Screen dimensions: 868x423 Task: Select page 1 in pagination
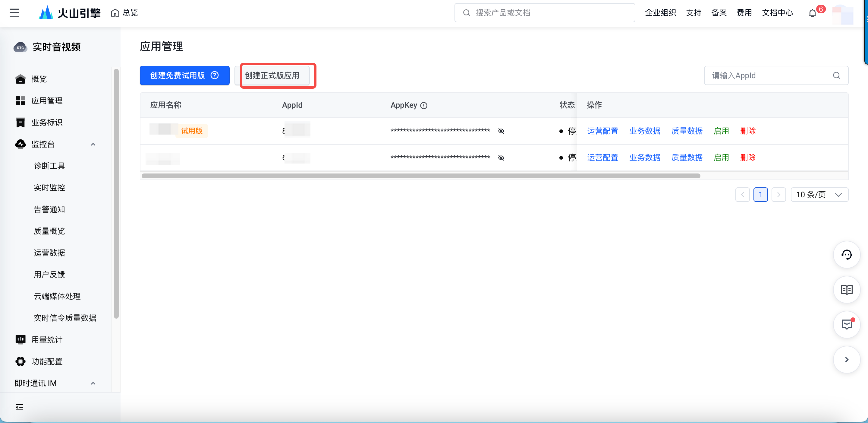tap(760, 195)
